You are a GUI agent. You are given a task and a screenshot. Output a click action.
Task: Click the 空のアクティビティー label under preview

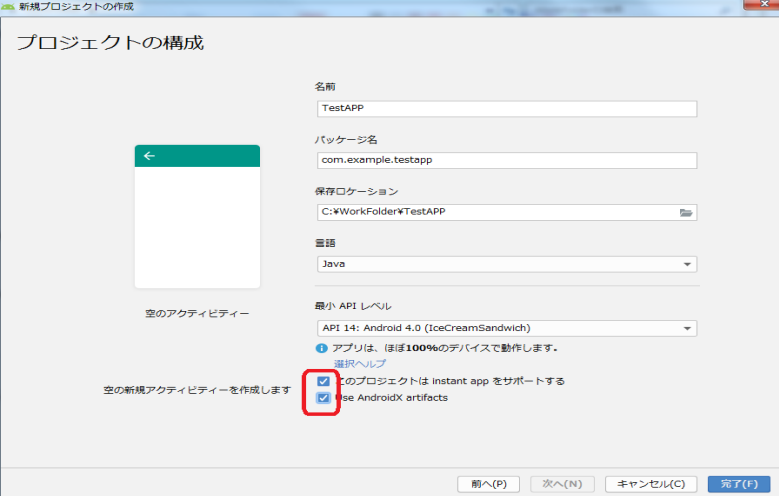pyautogui.click(x=197, y=314)
